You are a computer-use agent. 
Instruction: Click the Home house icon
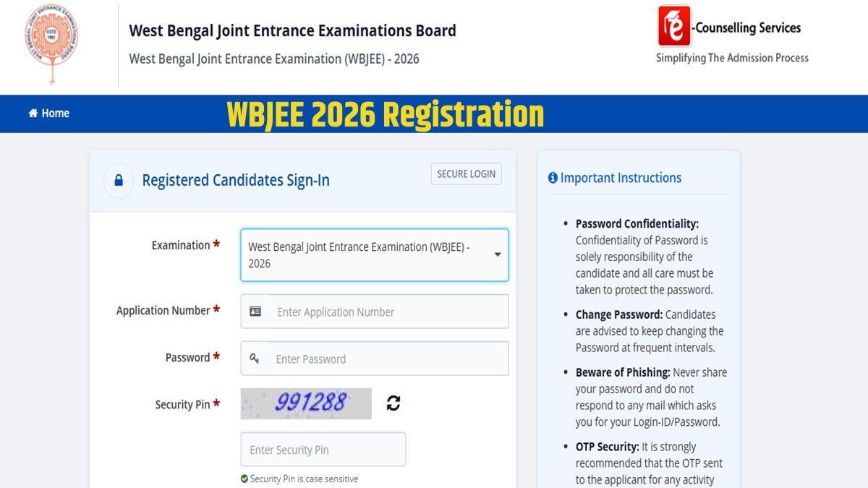coord(33,114)
